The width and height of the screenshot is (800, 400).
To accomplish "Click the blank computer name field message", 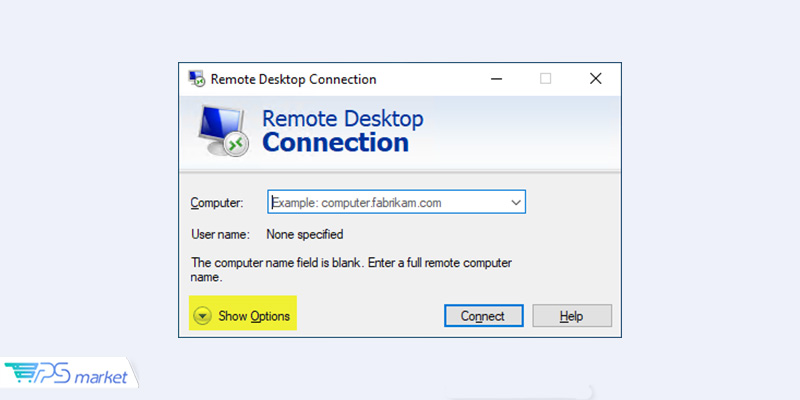I will (x=350, y=270).
